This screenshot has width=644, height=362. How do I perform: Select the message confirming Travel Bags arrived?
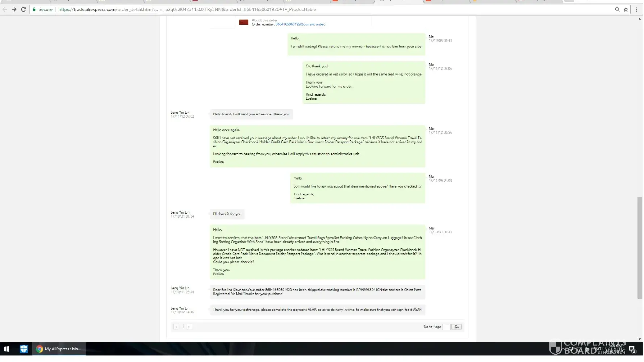(317, 252)
